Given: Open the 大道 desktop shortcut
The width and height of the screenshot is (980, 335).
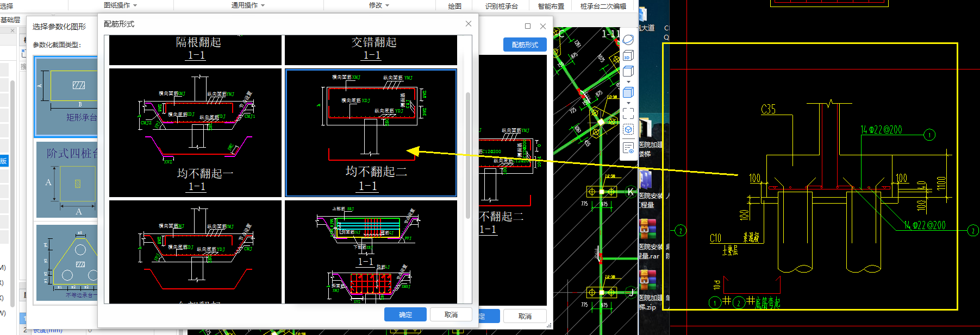Looking at the screenshot, I should coord(647,19).
